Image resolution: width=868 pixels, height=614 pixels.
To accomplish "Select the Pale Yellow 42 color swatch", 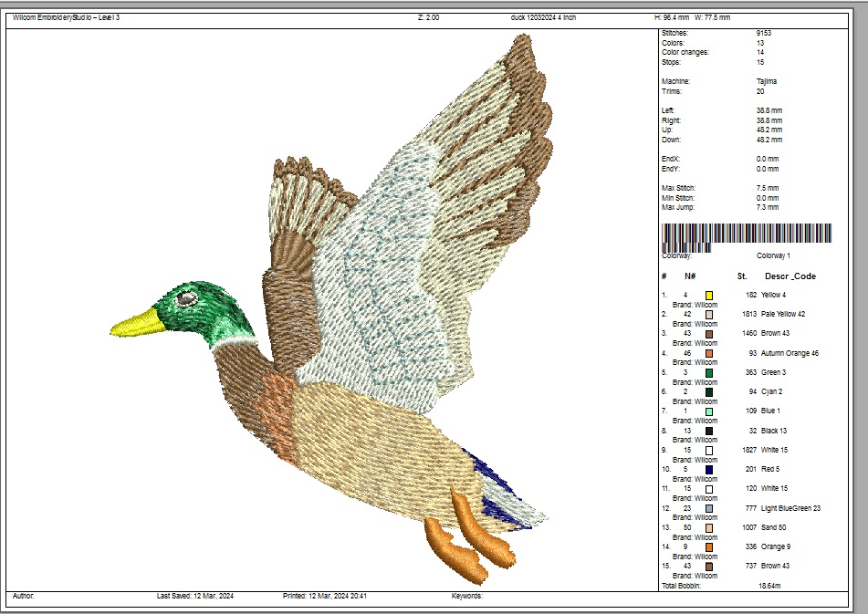I will click(708, 315).
